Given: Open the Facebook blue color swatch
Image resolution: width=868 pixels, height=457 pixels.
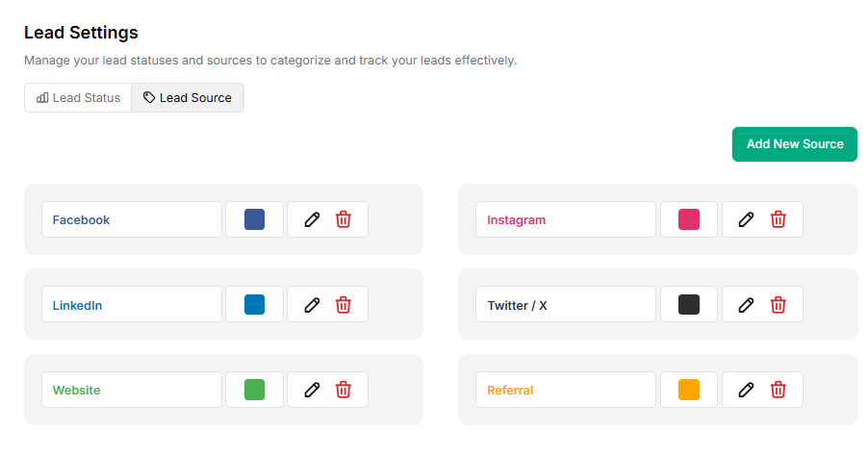Looking at the screenshot, I should [254, 219].
